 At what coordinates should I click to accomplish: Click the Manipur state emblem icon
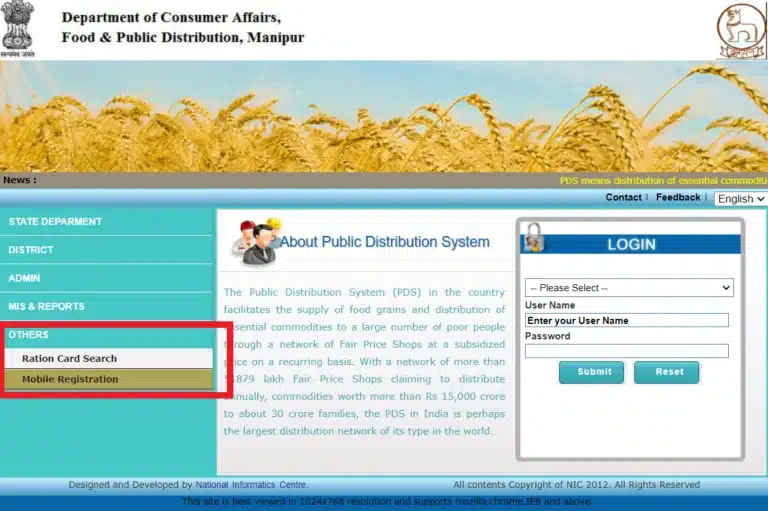pyautogui.click(x=740, y=30)
